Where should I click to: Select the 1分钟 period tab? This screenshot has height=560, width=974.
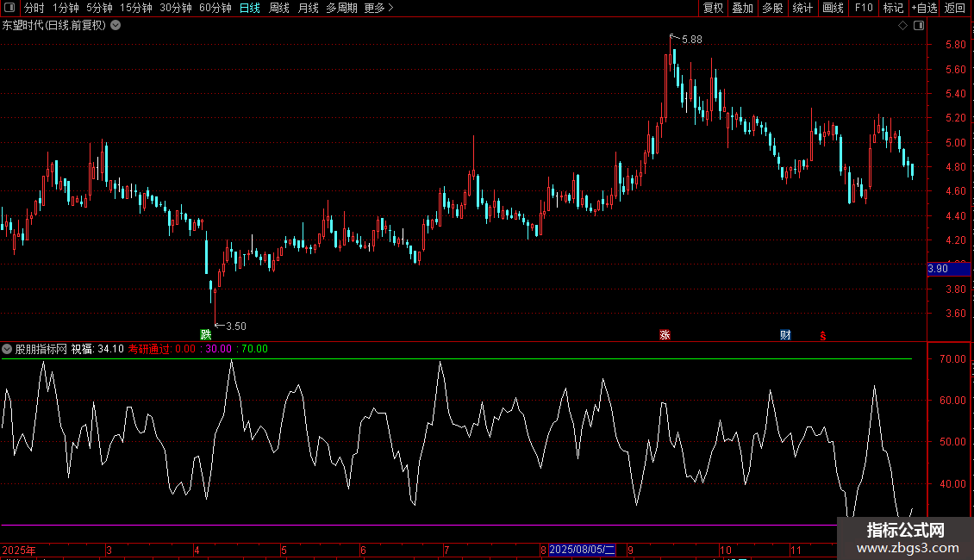click(66, 8)
